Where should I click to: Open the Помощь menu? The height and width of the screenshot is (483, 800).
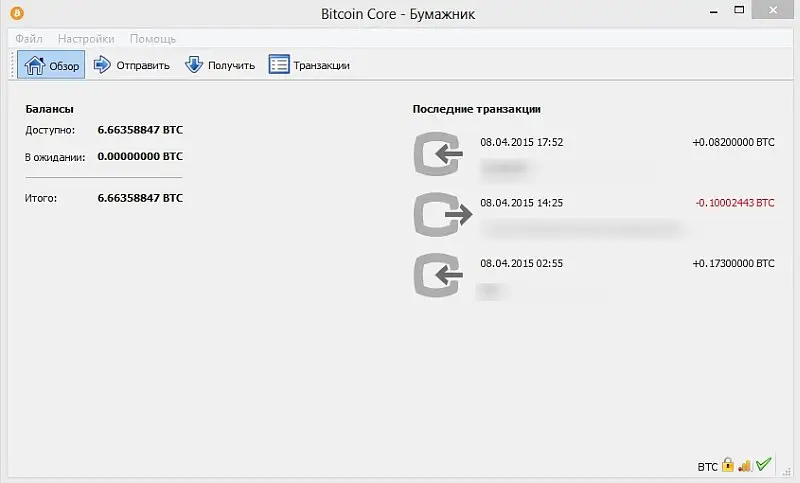pos(153,39)
